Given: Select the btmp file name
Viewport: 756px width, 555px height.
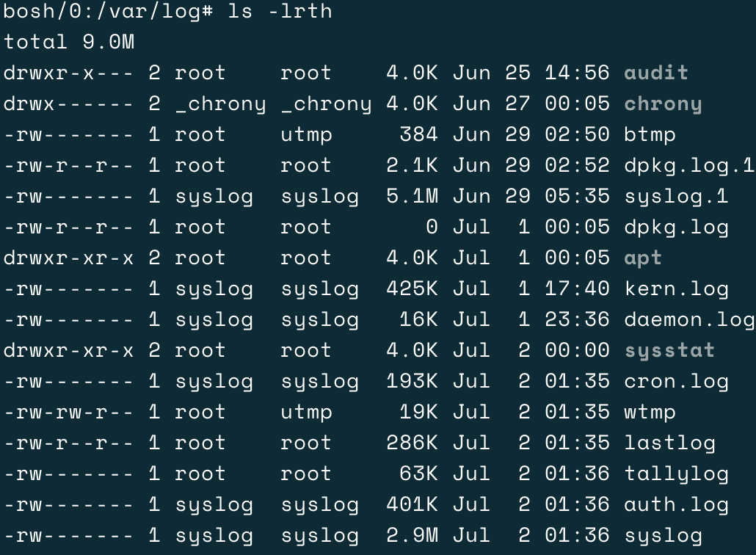Looking at the screenshot, I should (650, 134).
